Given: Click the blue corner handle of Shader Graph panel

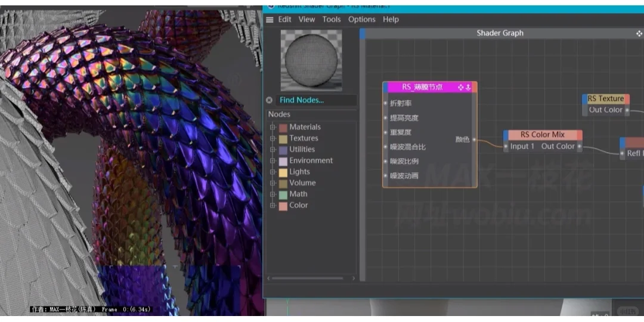Looking at the screenshot, I should [363, 33].
